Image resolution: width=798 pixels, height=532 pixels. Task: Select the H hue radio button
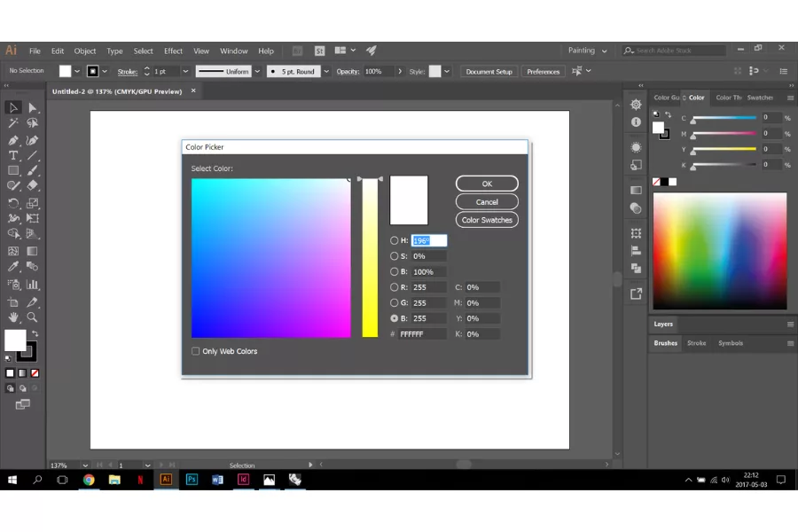pyautogui.click(x=394, y=240)
